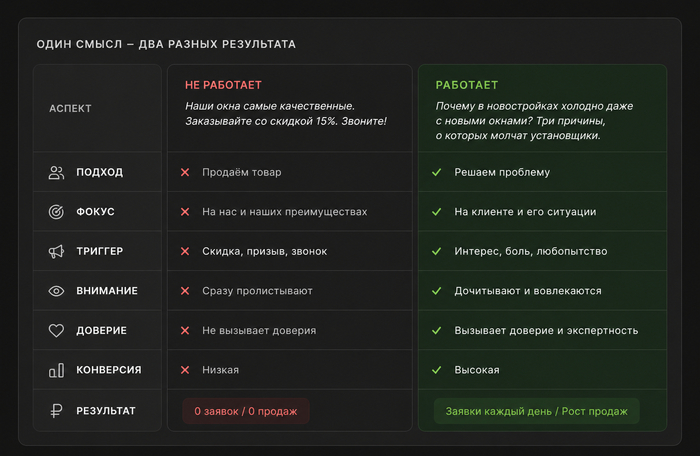
Task: Click the heading ОДИН СМЫСЛ – ДВА РАЗНЫХ РЕЗУЛЬТАТА
Action: coord(166,44)
